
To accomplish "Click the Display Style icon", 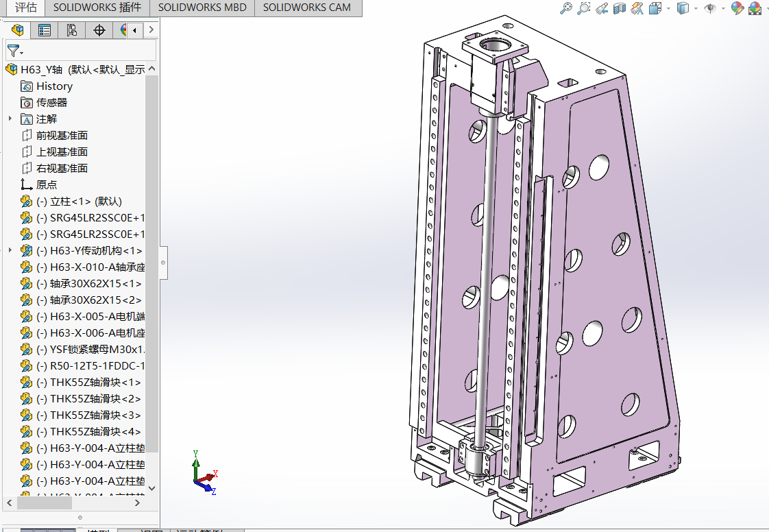I will [x=682, y=8].
